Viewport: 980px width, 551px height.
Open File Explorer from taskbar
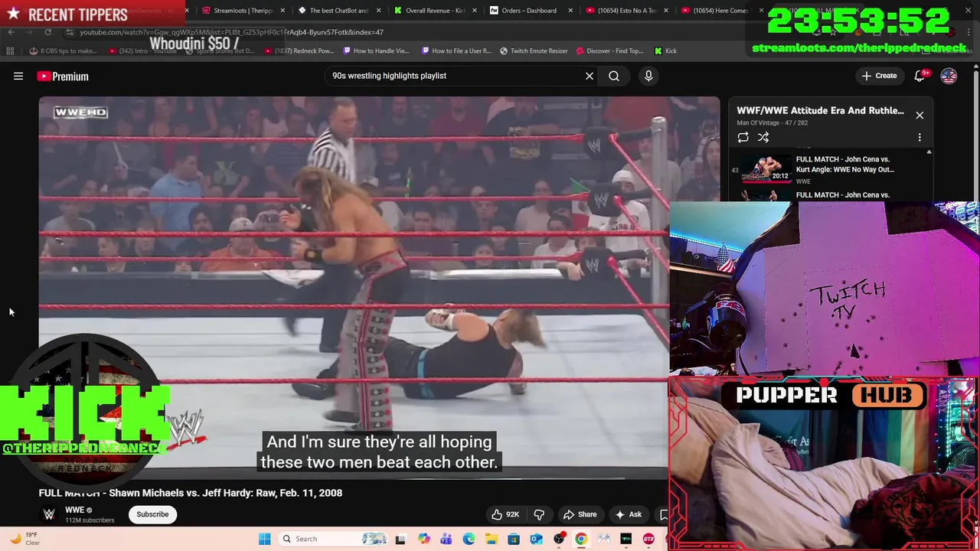(491, 539)
